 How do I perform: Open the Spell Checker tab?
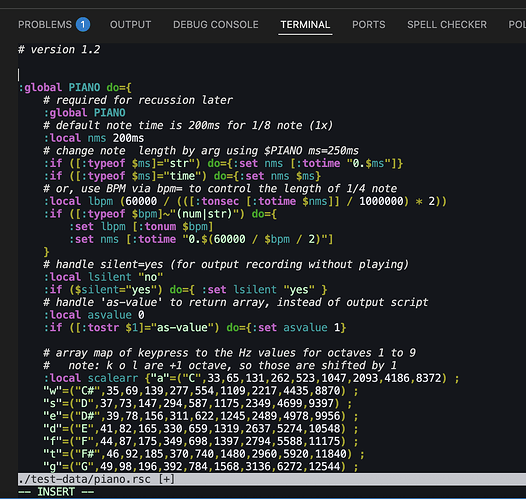tap(447, 24)
